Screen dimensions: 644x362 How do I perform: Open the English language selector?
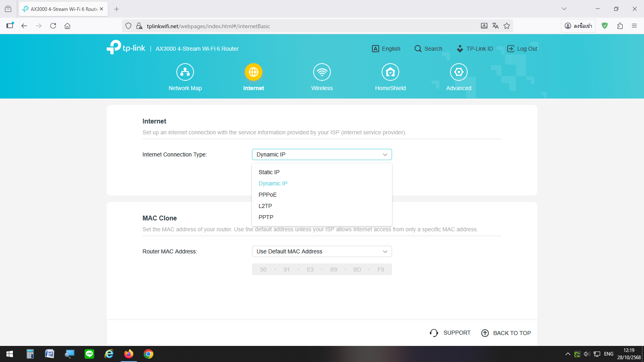[x=386, y=49]
